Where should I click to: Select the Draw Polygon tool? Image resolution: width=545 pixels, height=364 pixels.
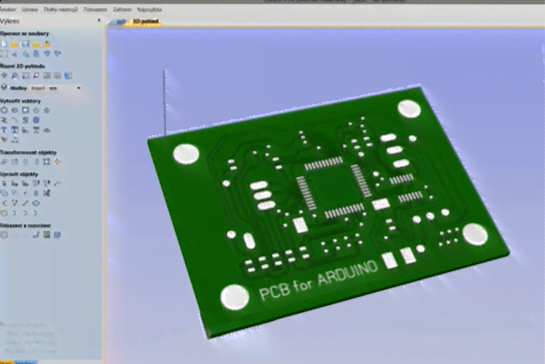click(x=36, y=110)
